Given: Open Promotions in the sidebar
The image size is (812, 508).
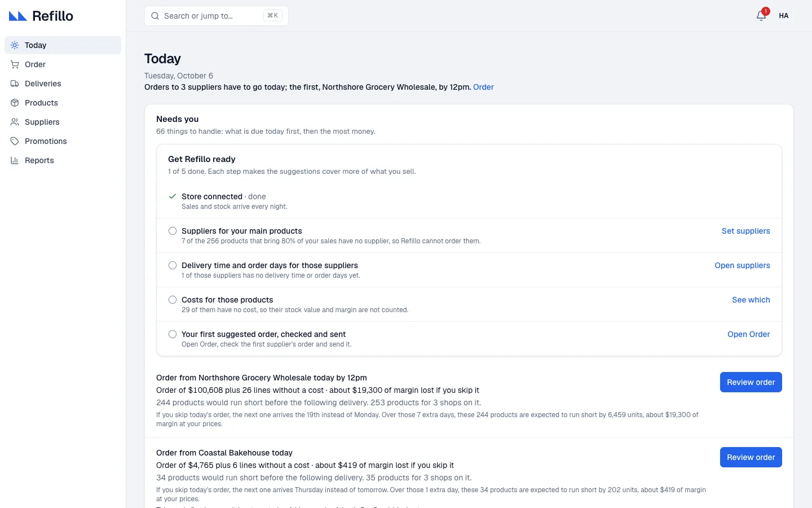Looking at the screenshot, I should (63, 141).
